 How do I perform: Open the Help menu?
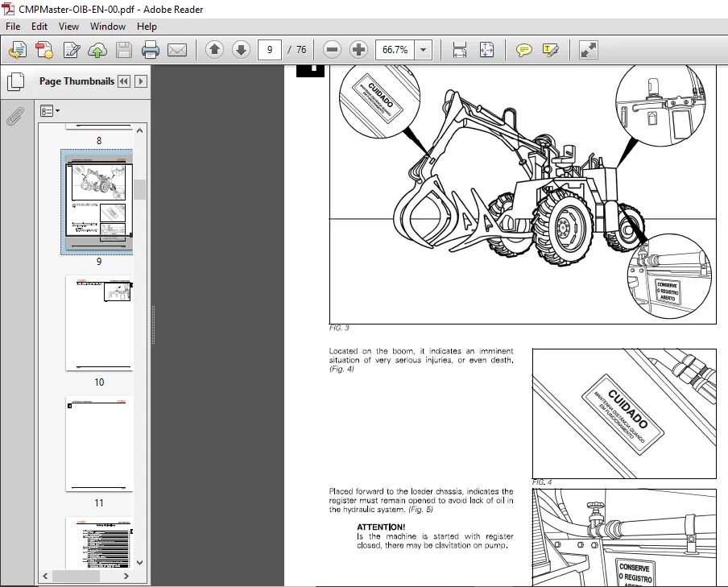click(x=147, y=27)
